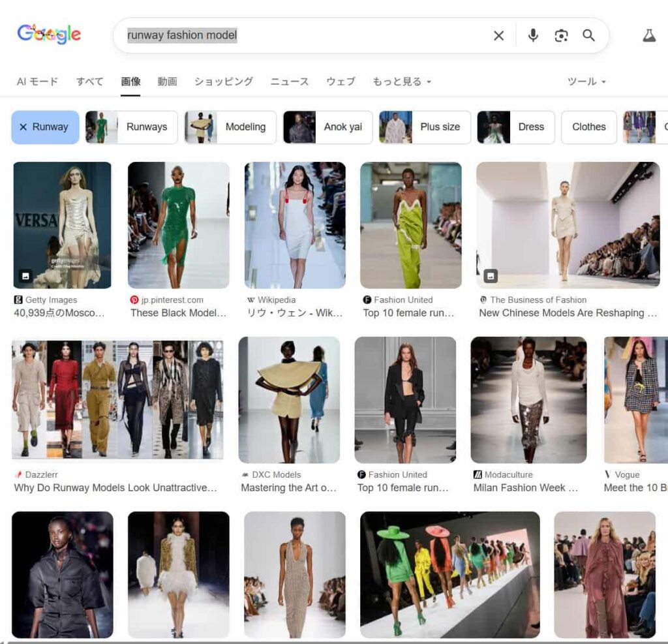Switch to the 動画 videos tab

tap(167, 82)
